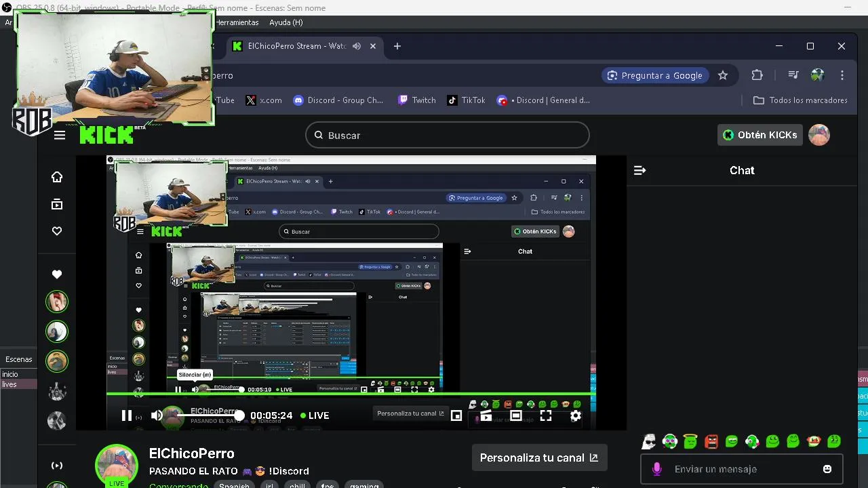The image size is (868, 488).
Task: Pause the live stream player
Action: tap(126, 415)
